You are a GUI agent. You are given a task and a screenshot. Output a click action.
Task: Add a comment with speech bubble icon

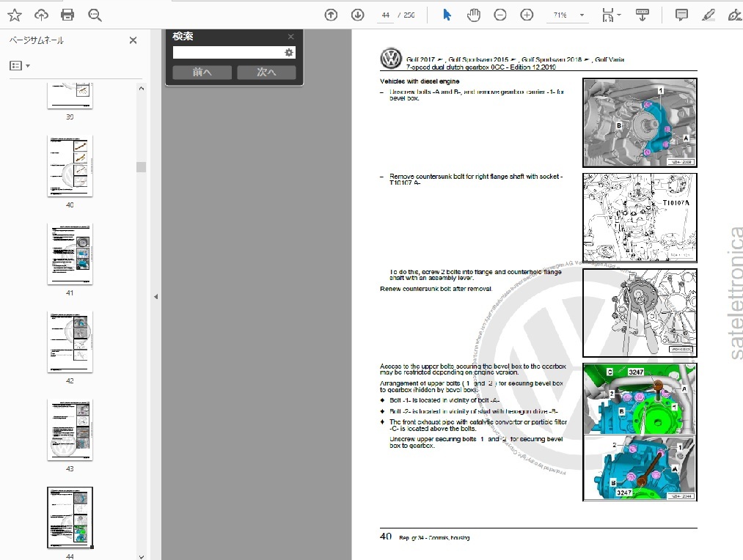[x=681, y=15]
